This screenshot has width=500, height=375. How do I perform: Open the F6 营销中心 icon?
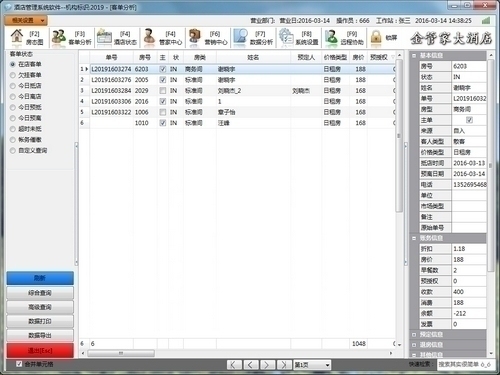point(195,38)
